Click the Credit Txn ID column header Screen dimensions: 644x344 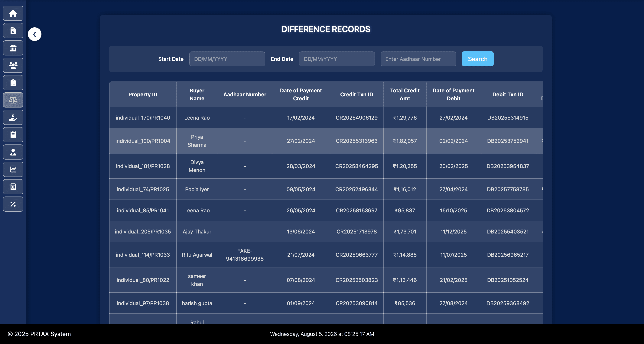[x=356, y=94]
